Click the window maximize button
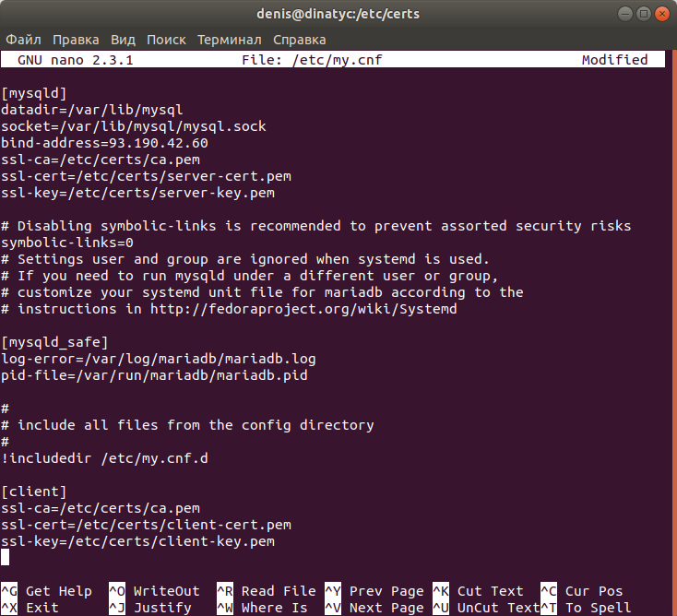 [643, 14]
